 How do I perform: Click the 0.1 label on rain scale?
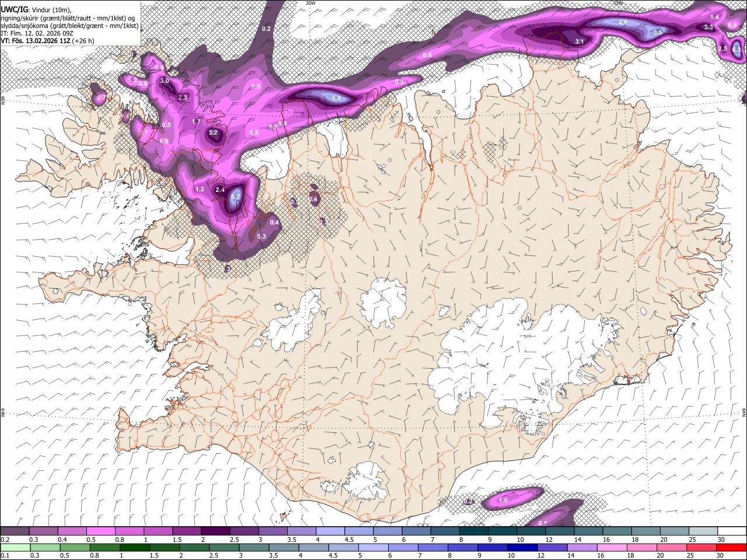(4, 555)
